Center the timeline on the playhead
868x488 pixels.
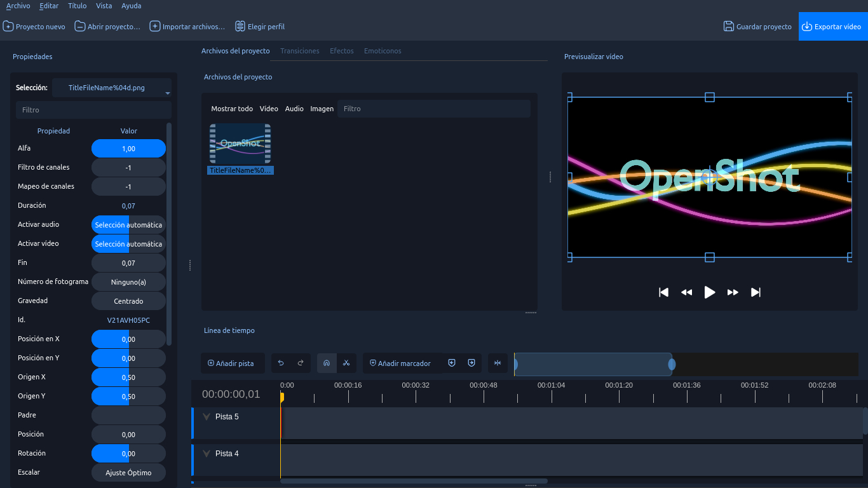tap(498, 363)
